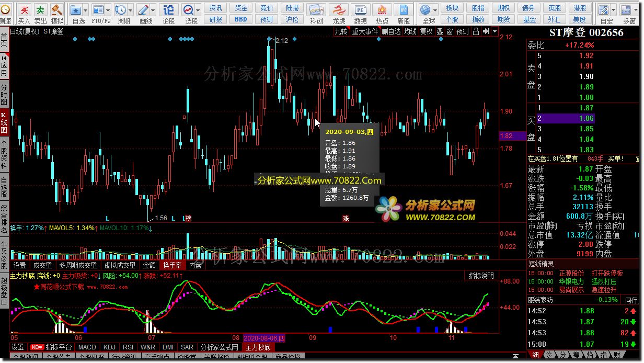This screenshot has width=644, height=363.
Task: Toggle 重大事件 major events display
Action: point(365,31)
